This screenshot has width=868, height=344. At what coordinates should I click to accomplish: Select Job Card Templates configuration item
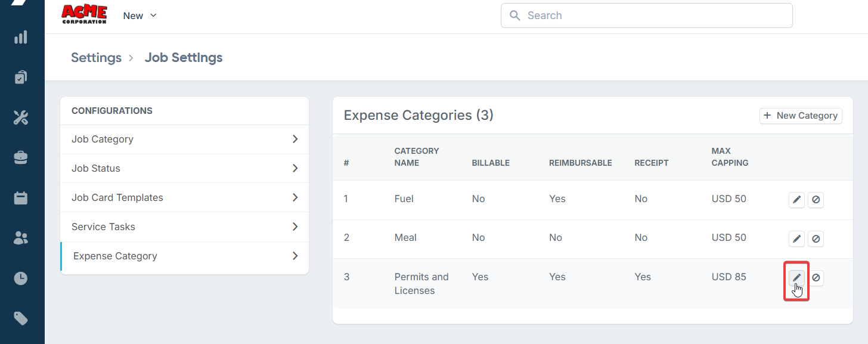pos(117,197)
